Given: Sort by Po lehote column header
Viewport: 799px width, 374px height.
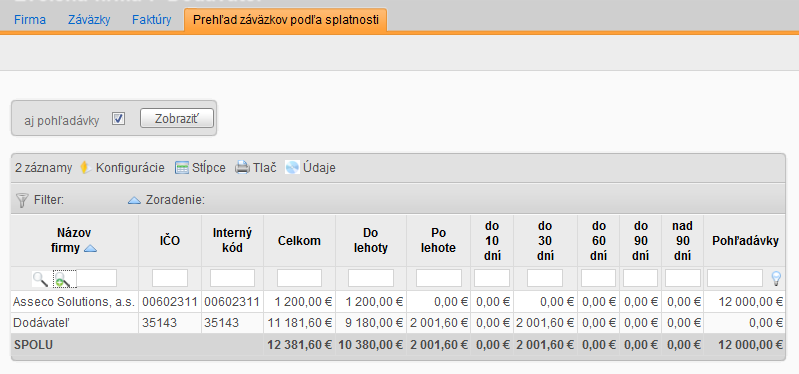Looking at the screenshot, I should pos(438,241).
